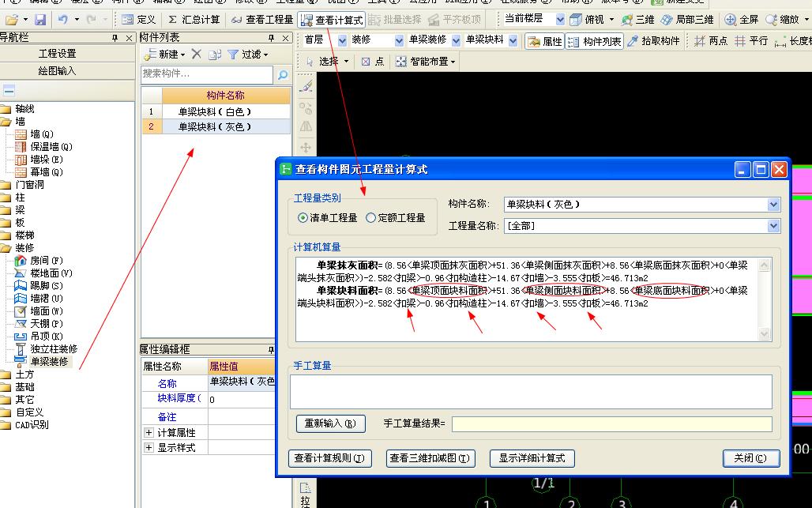Click the 全屏 toolbar icon

pos(741,20)
